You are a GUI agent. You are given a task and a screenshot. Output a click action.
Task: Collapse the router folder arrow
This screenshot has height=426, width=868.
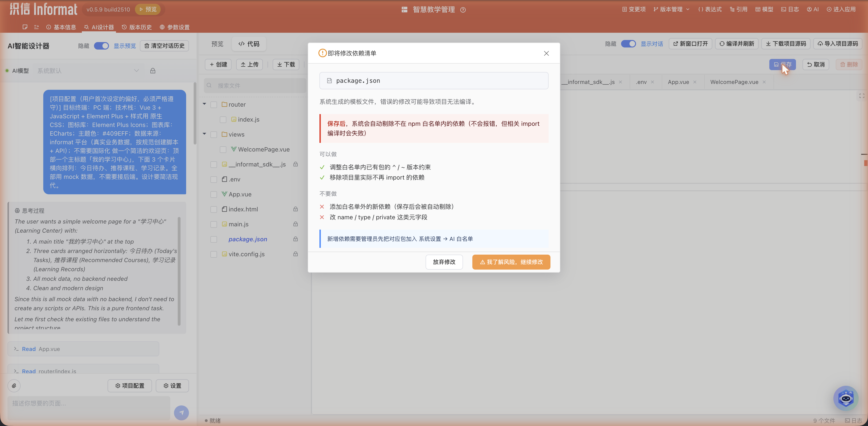point(205,104)
